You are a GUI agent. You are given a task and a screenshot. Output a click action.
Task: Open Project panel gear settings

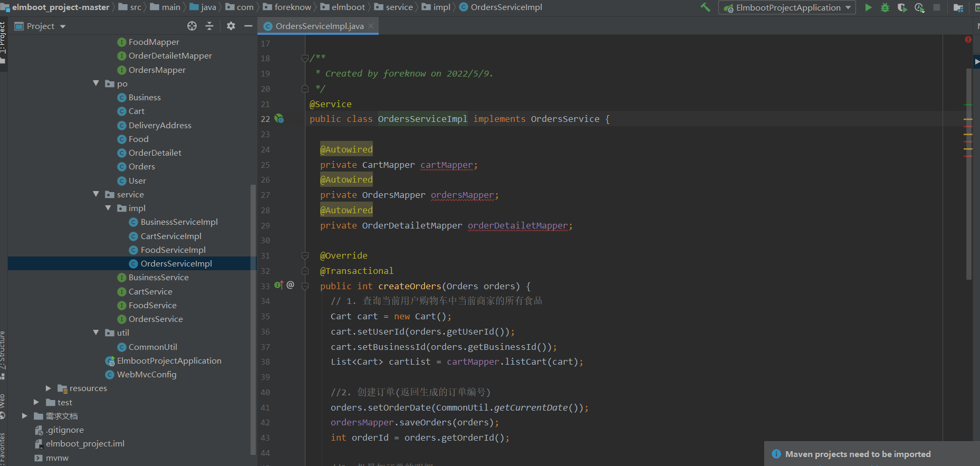click(231, 26)
